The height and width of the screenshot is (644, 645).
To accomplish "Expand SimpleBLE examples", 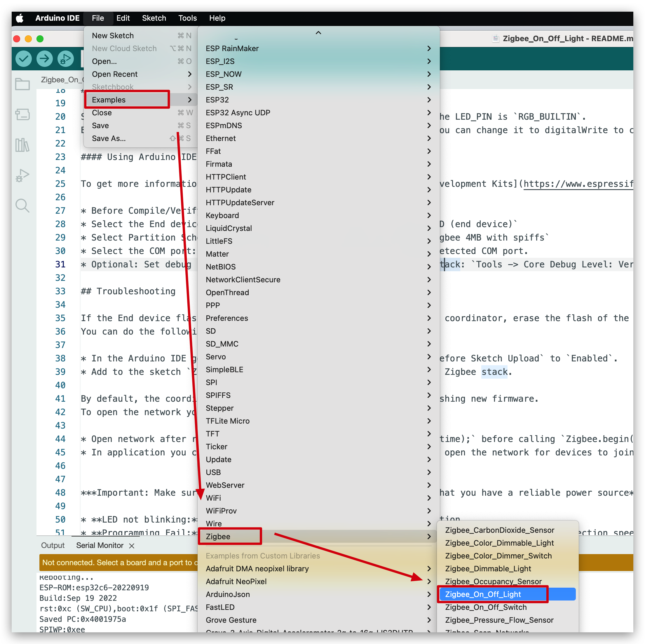I will (318, 370).
